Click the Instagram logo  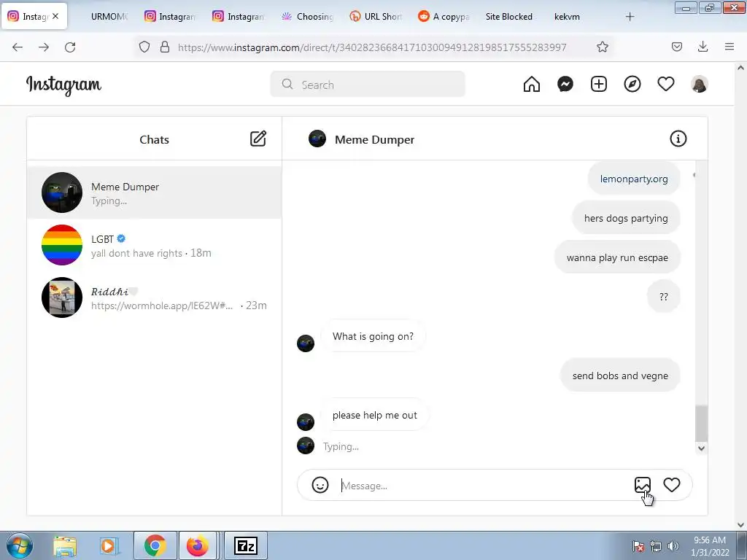tap(63, 85)
